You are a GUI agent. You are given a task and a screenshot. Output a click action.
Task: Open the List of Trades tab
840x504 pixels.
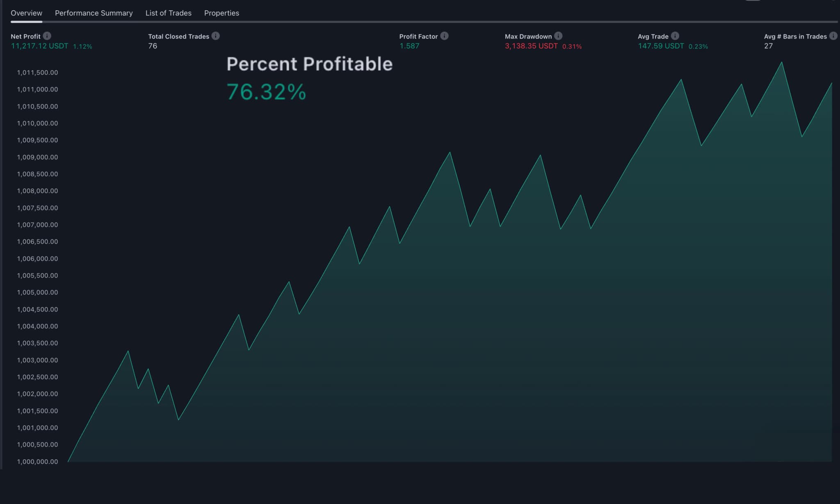(x=168, y=13)
